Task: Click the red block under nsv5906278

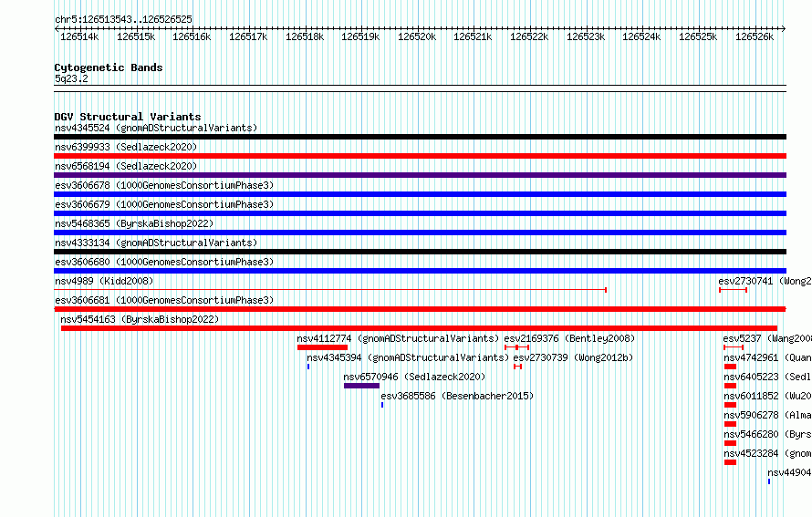Action: [730, 424]
